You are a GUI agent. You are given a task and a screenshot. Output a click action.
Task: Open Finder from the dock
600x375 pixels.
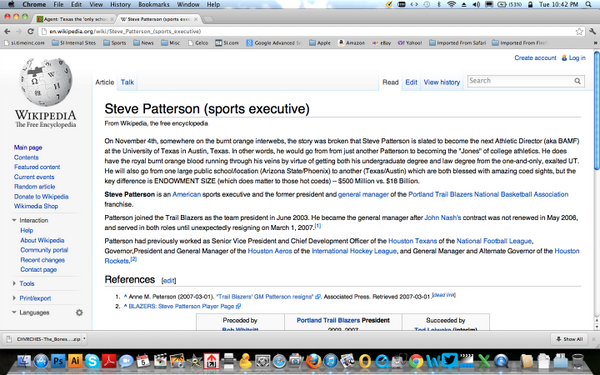point(24,361)
